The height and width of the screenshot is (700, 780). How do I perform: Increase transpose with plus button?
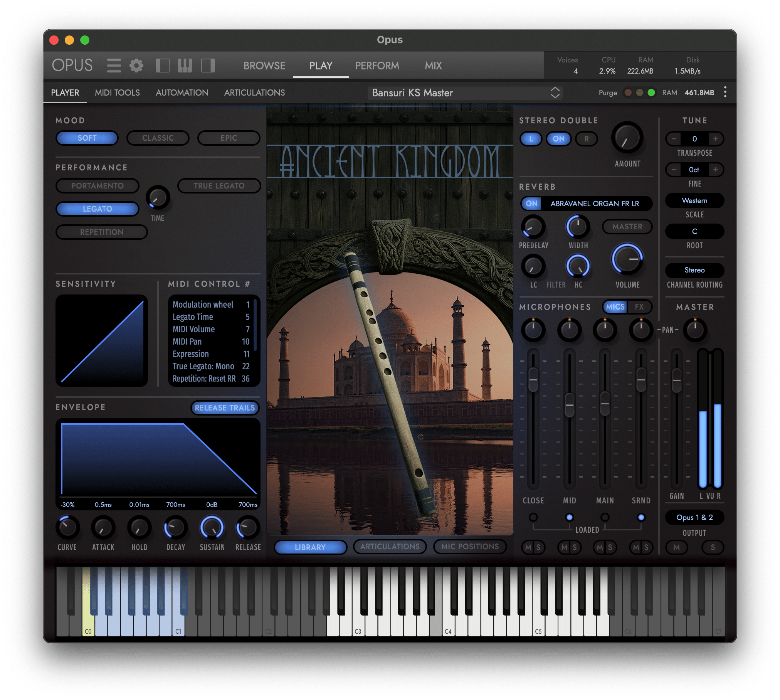click(715, 139)
